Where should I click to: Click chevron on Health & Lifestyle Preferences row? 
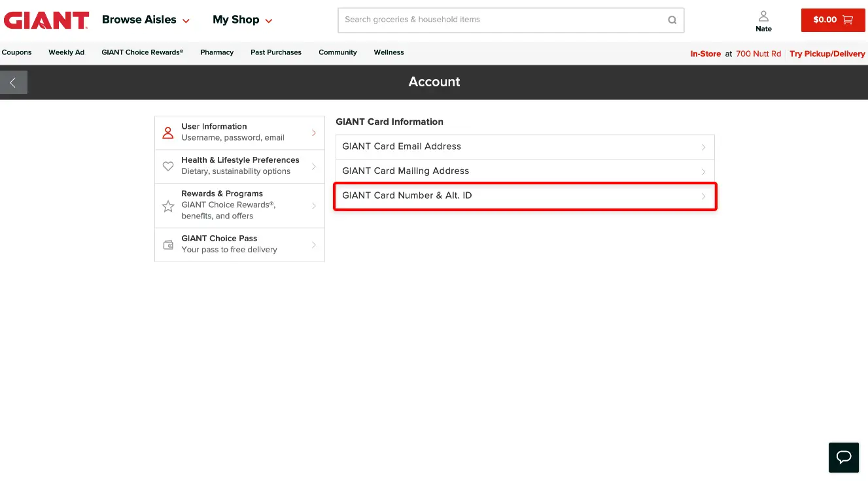pyautogui.click(x=314, y=167)
